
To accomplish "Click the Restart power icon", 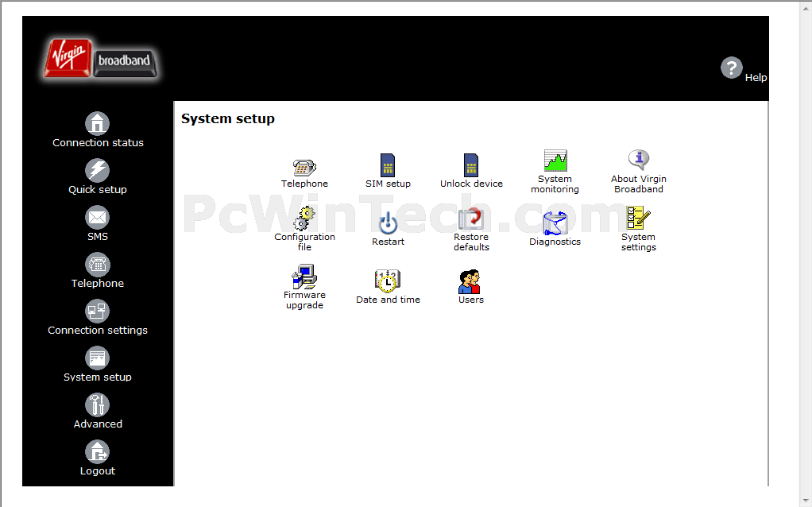I will coord(388,223).
